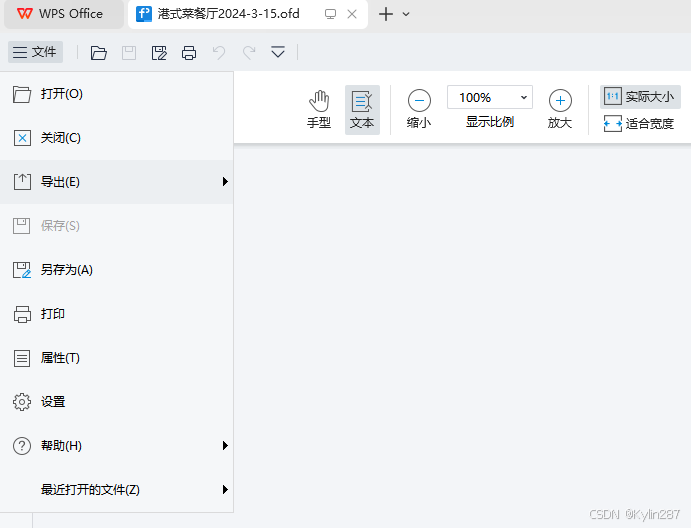The height and width of the screenshot is (528, 691).
Task: Click the 打开 folder icon in menu
Action: click(22, 94)
